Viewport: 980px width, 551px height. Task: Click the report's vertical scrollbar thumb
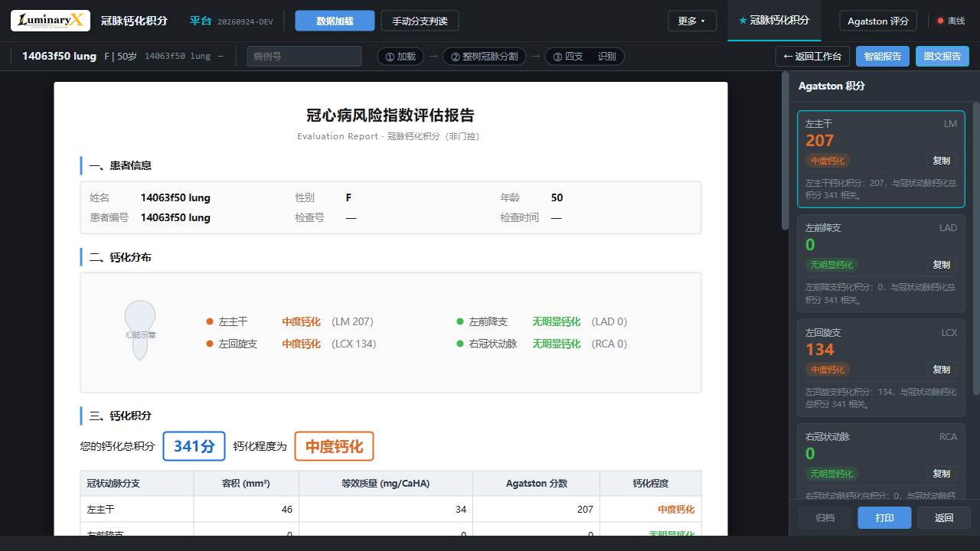click(785, 151)
